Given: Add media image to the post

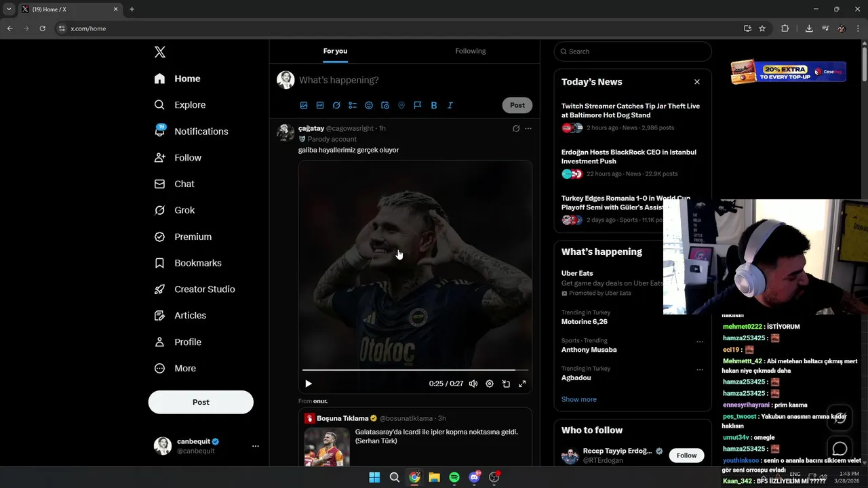Looking at the screenshot, I should point(304,105).
